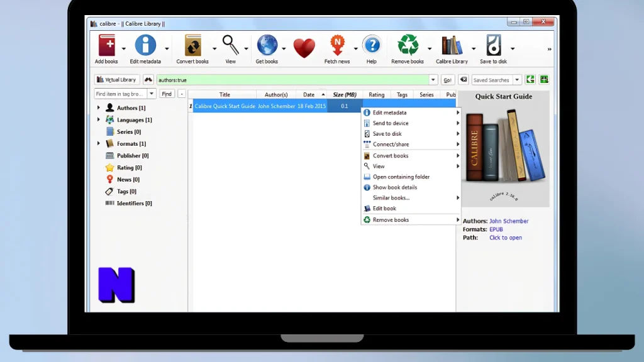This screenshot has width=644, height=362.
Task: Click the Remove books recycle icon
Action: (408, 45)
